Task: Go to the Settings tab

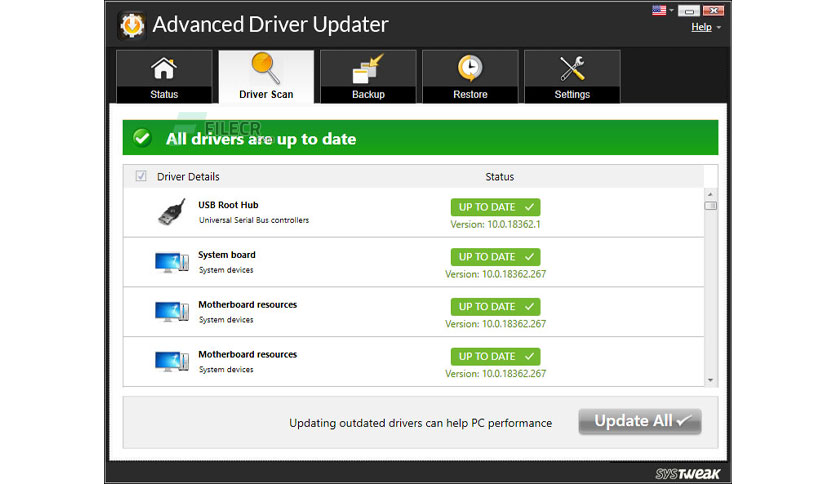Action: tap(572, 76)
